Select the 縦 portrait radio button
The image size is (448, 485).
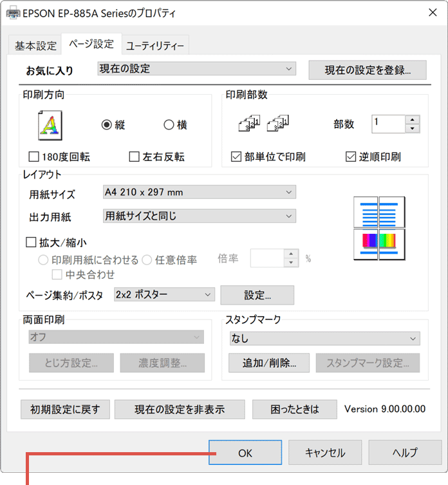coord(107,125)
